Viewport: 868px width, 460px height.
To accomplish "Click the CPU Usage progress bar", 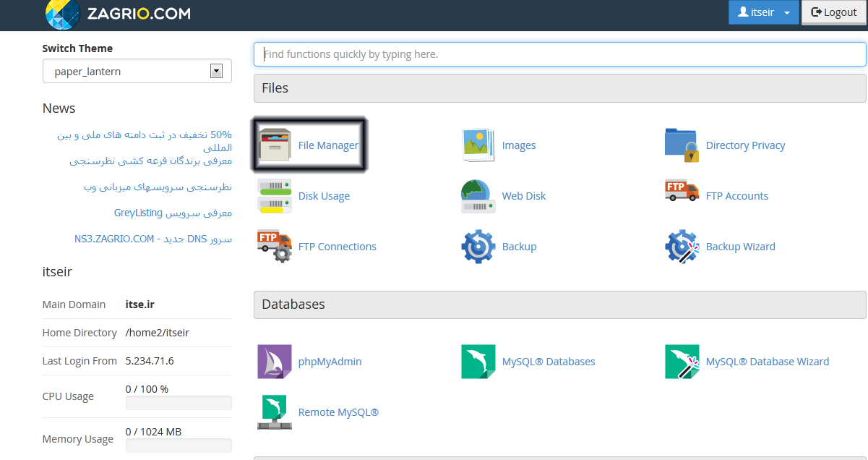I will (179, 403).
